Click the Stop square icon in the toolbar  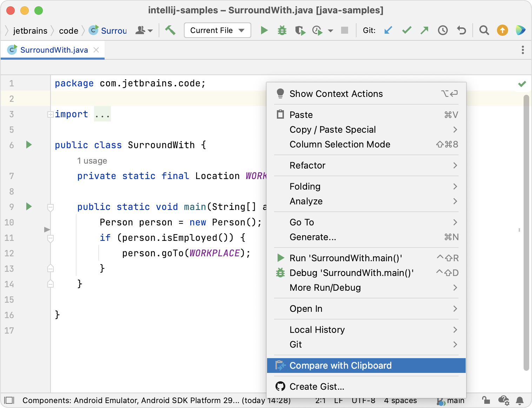(345, 31)
